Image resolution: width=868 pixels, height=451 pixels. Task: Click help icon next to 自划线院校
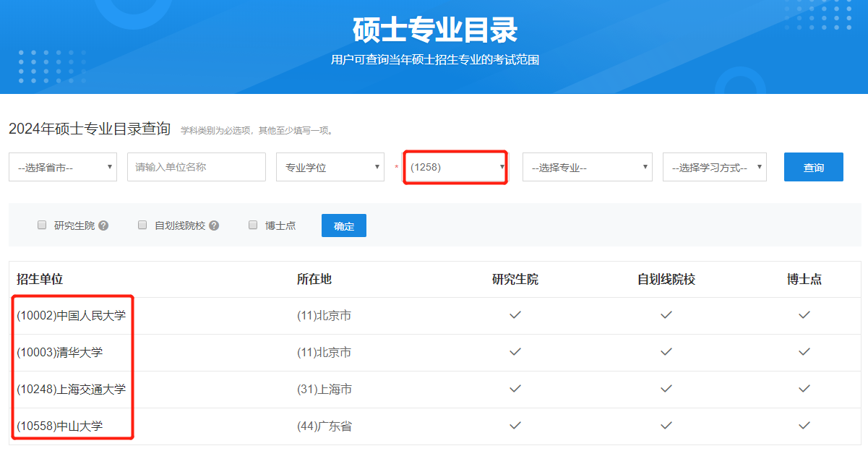pos(213,225)
